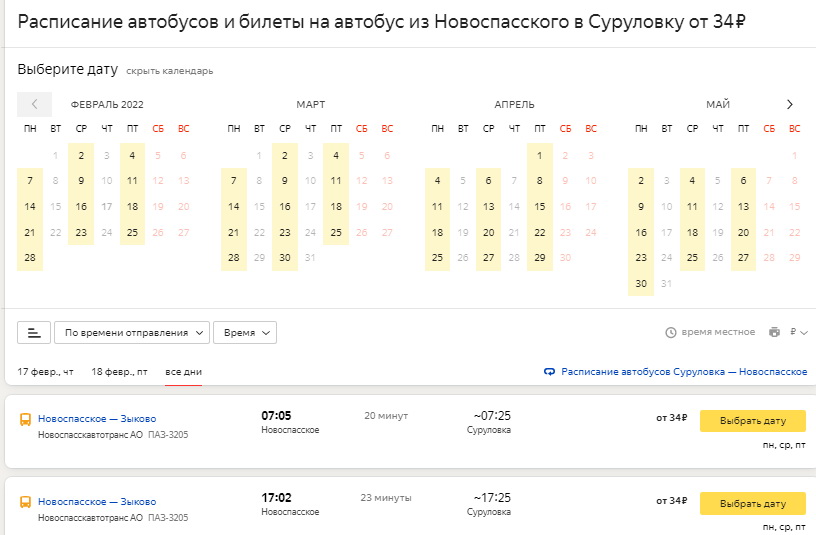Open return schedule Суруловка — Новоспасское link
This screenshot has height=535, width=816.
point(683,372)
